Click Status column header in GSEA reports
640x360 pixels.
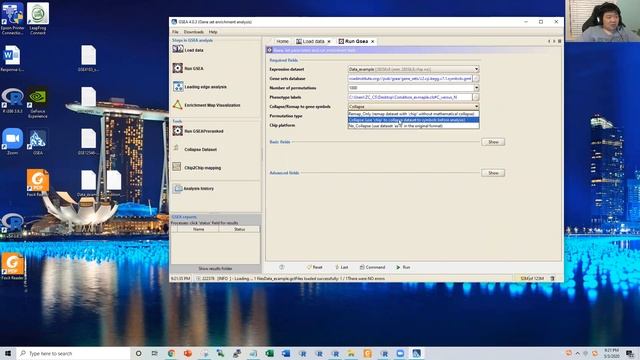point(239,229)
